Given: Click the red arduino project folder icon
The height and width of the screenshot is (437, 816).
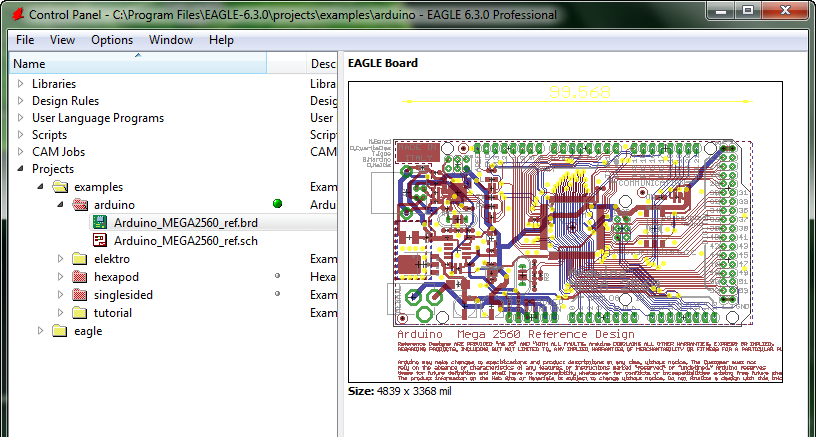Looking at the screenshot, I should (x=80, y=204).
